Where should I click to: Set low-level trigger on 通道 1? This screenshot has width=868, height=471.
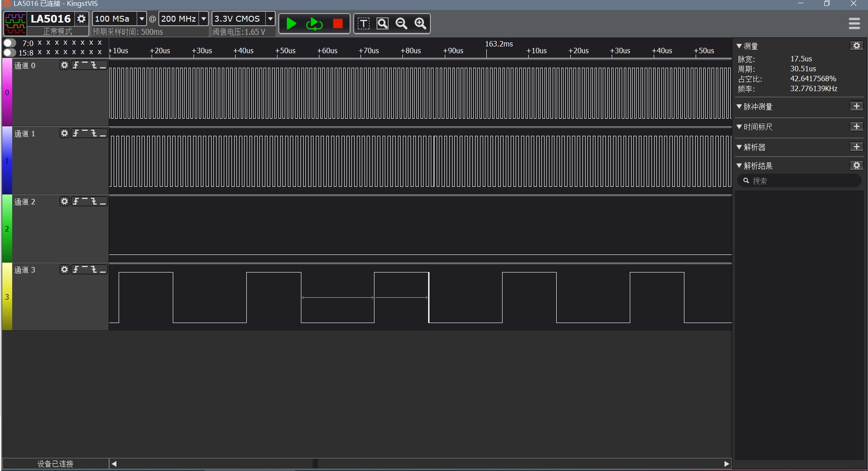click(x=103, y=134)
